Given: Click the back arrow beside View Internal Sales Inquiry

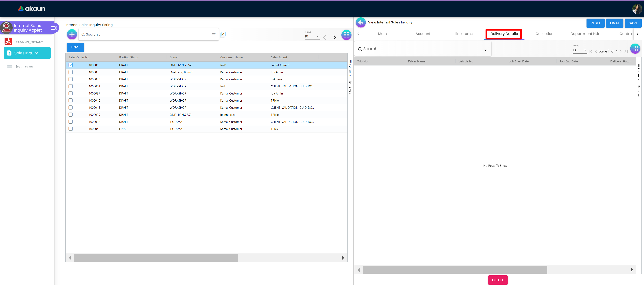Looking at the screenshot, I should (360, 22).
